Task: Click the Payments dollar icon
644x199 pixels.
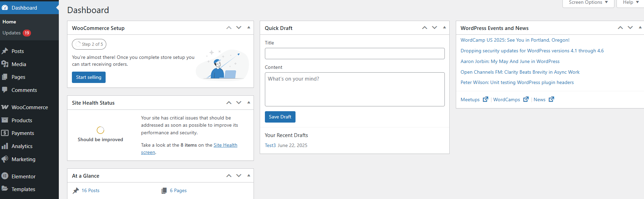Action: pyautogui.click(x=5, y=133)
